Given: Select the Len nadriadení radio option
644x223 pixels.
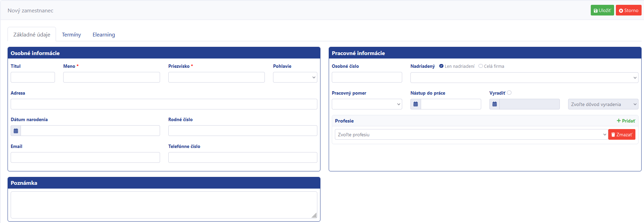Looking at the screenshot, I should click(x=441, y=66).
